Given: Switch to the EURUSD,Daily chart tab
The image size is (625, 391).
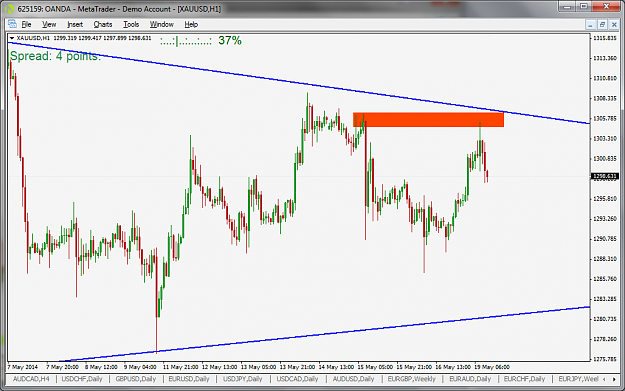Looking at the screenshot, I should click(189, 379).
